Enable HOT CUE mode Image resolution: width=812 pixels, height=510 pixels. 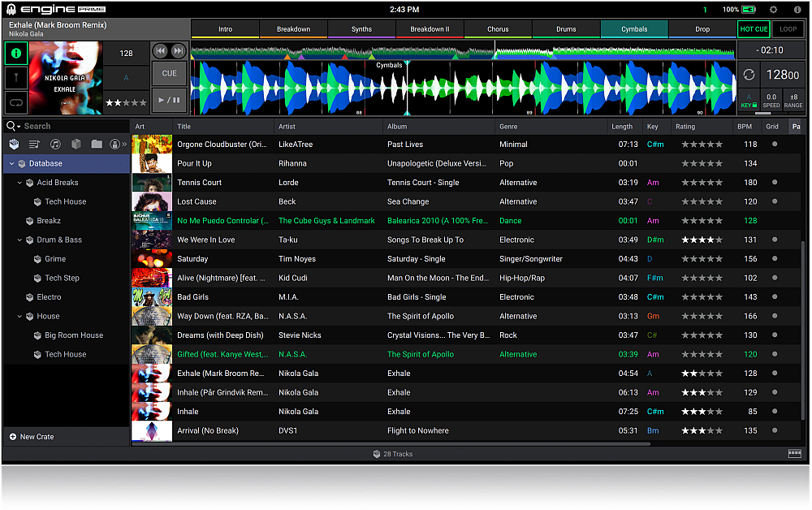click(x=754, y=29)
